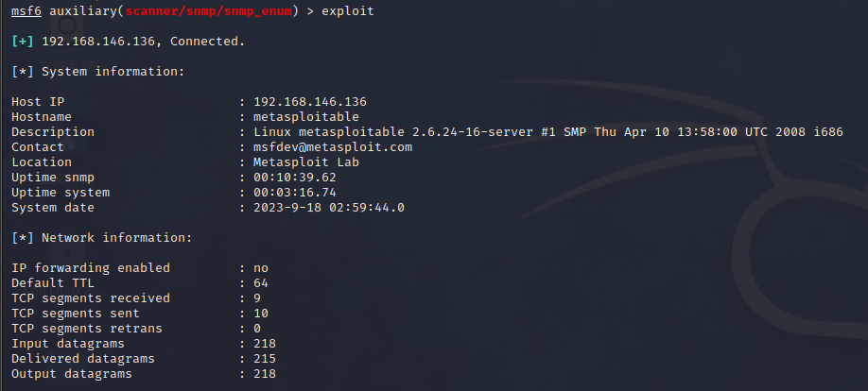Viewport: 868px width, 391px height.
Task: Click the Linux kernel description string
Action: 548,132
